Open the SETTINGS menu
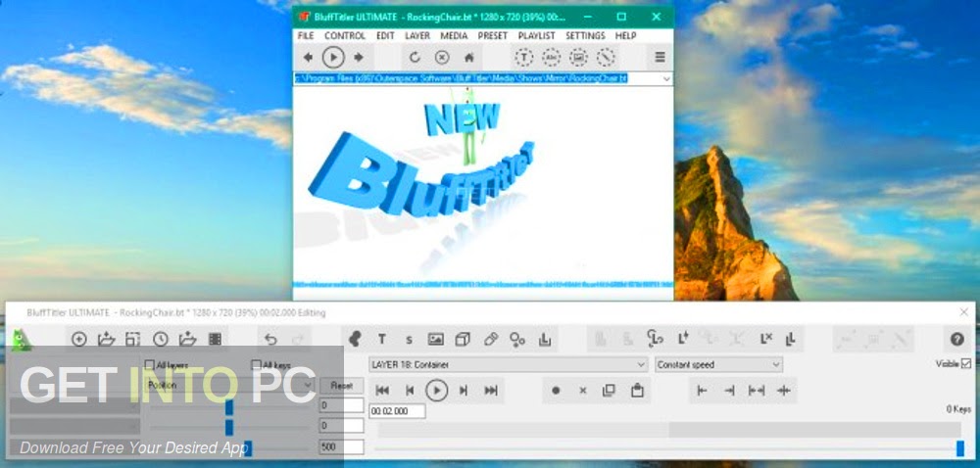The width and height of the screenshot is (980, 468). (x=585, y=35)
